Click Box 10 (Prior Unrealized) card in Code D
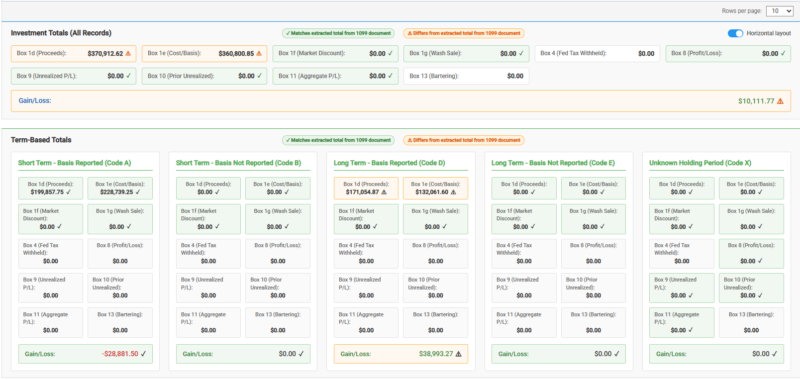Screen dimensions: 800x380 point(435,288)
